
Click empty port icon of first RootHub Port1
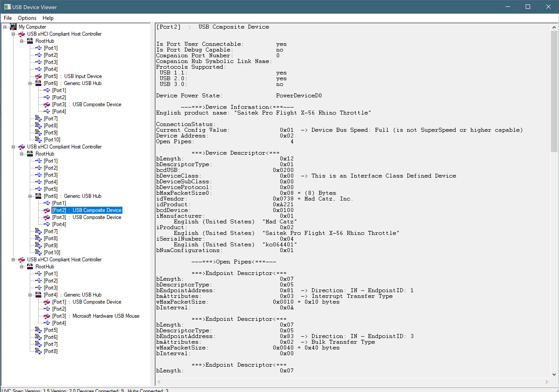click(x=38, y=48)
